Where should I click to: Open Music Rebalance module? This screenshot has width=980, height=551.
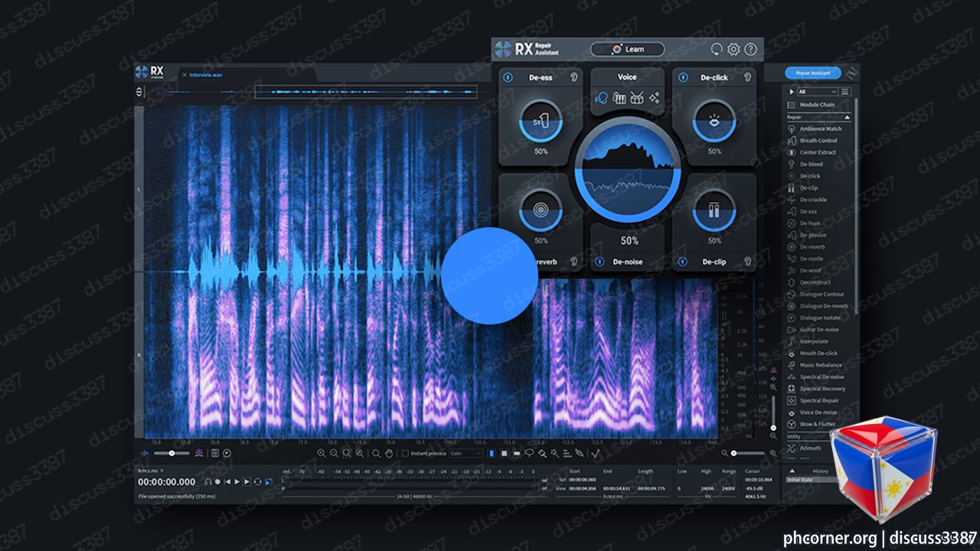click(819, 365)
